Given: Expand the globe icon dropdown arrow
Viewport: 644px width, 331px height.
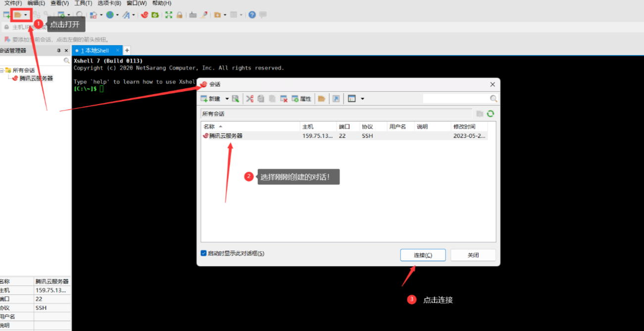Looking at the screenshot, I should pyautogui.click(x=117, y=15).
